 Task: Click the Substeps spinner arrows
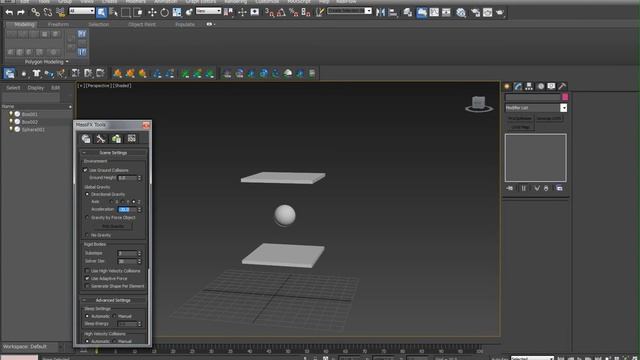[140, 253]
